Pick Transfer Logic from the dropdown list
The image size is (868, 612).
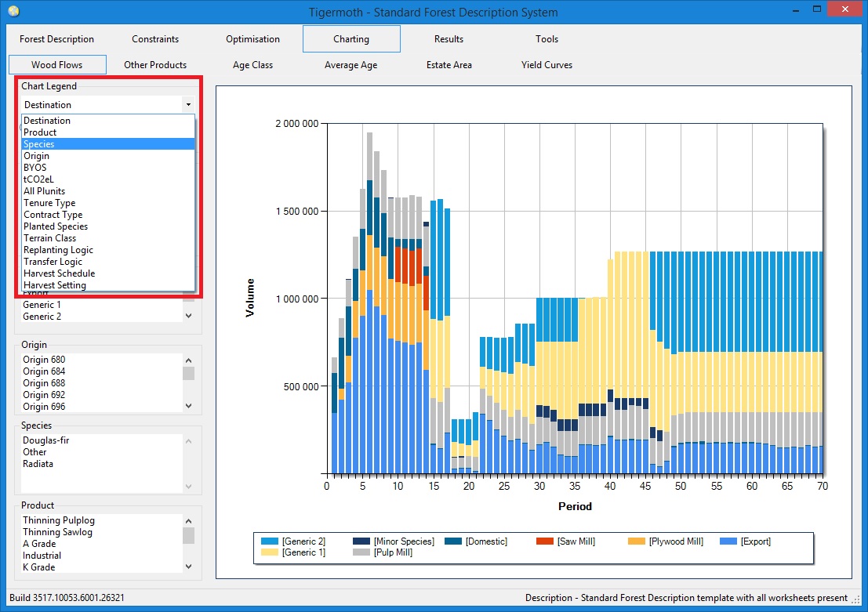[x=108, y=262]
